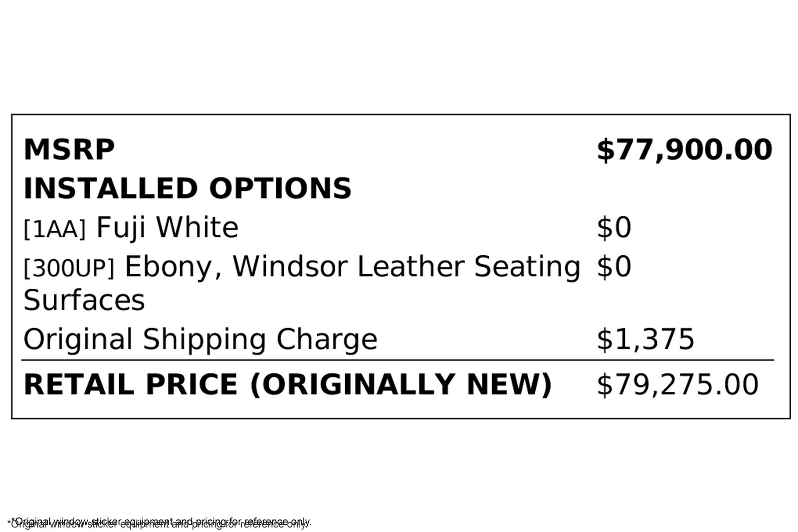Click the (ORIGINALLY NEW) text
Image resolution: width=798 pixels, height=532 pixels.
point(400,384)
